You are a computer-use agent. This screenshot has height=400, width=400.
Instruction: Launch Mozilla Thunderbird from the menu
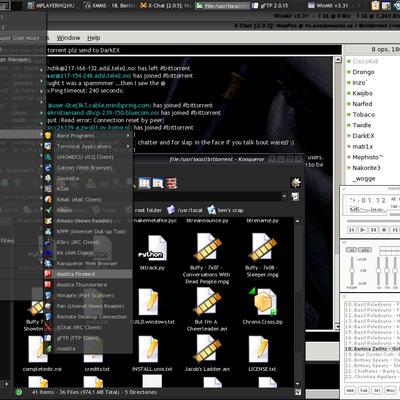(x=88, y=285)
